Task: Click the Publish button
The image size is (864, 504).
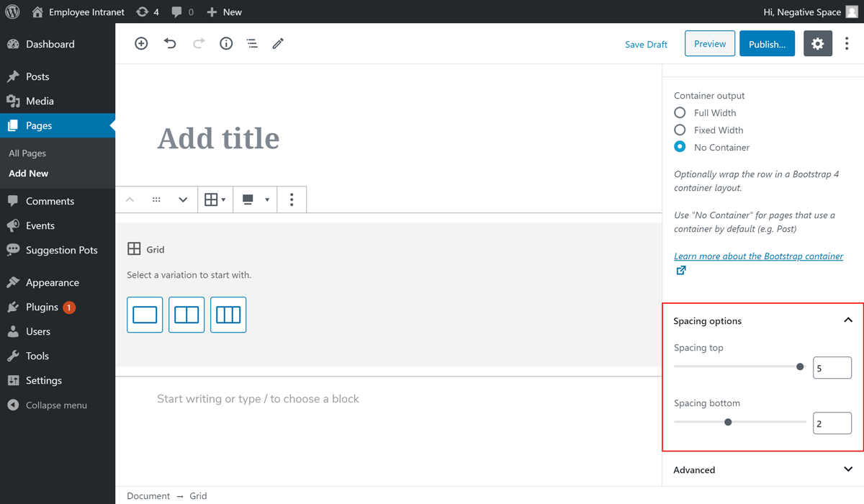Action: click(x=767, y=44)
